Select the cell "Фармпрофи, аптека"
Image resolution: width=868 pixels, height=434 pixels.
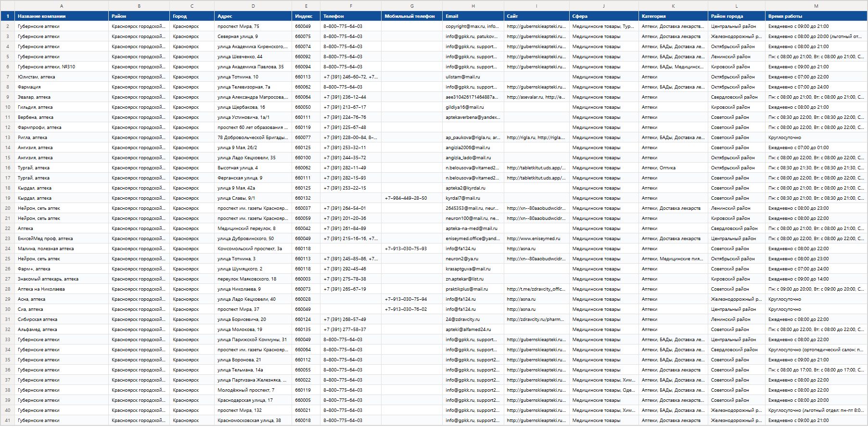point(62,128)
